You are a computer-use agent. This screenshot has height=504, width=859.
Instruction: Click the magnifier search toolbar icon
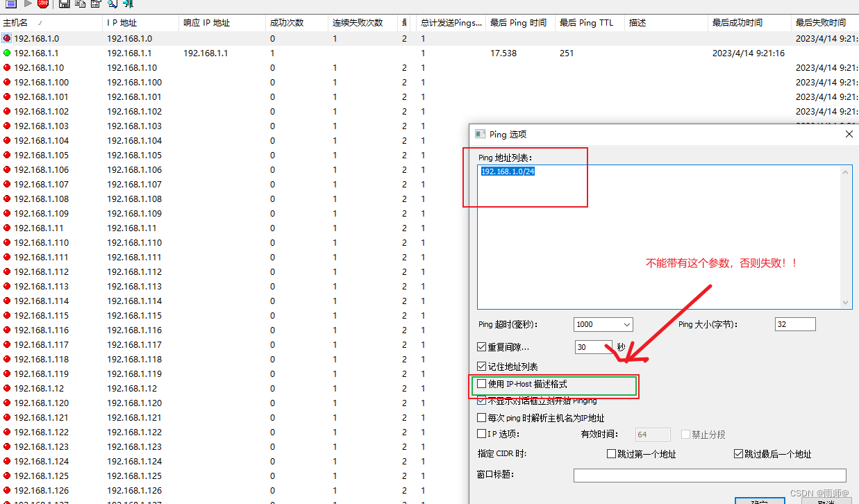click(x=113, y=4)
